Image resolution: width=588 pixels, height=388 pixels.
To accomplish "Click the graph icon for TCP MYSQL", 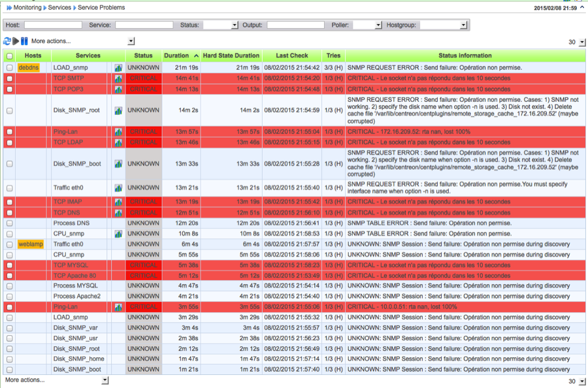I will [x=118, y=265].
